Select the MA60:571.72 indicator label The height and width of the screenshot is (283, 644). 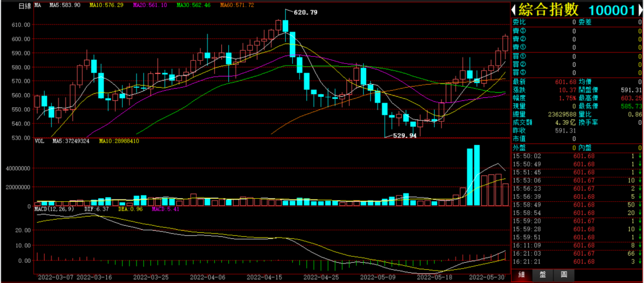pos(237,5)
